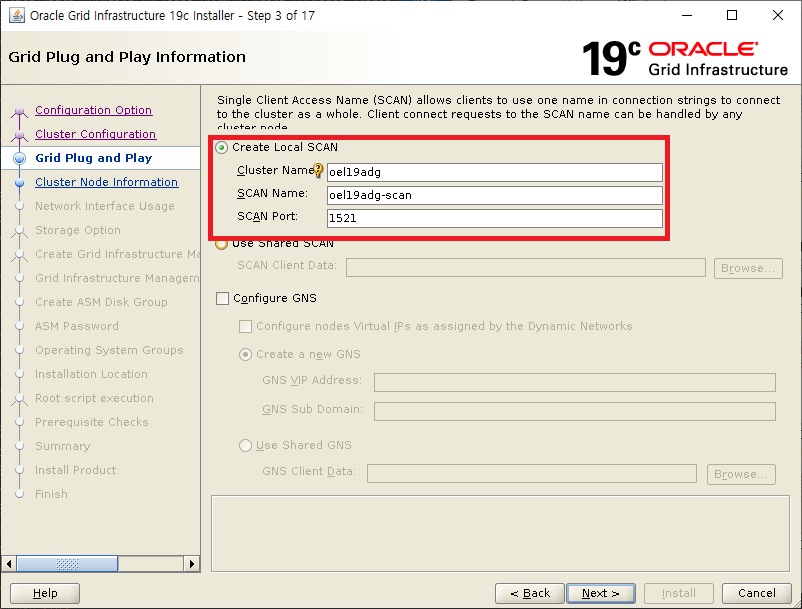The width and height of the screenshot is (802, 609).
Task: Click the Grid Infrastructure Managem step
Action: click(118, 278)
